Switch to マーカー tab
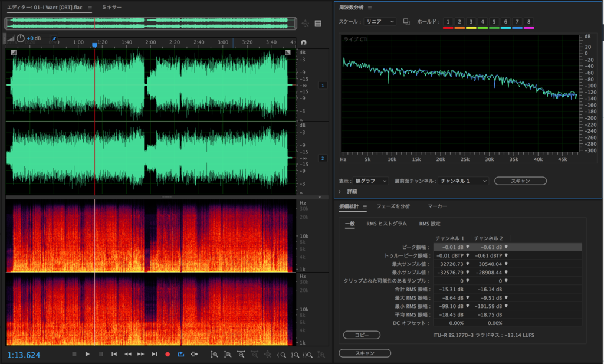Image resolution: width=604 pixels, height=364 pixels. click(438, 206)
